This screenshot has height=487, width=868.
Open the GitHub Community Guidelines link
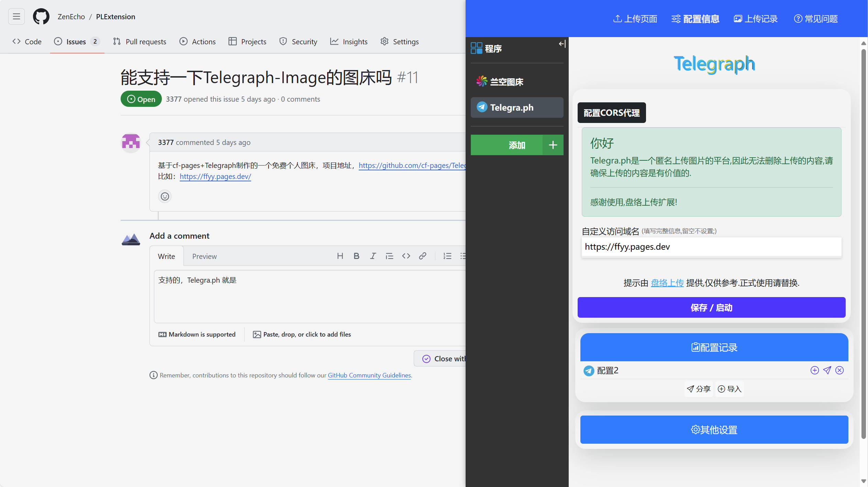[x=369, y=375]
